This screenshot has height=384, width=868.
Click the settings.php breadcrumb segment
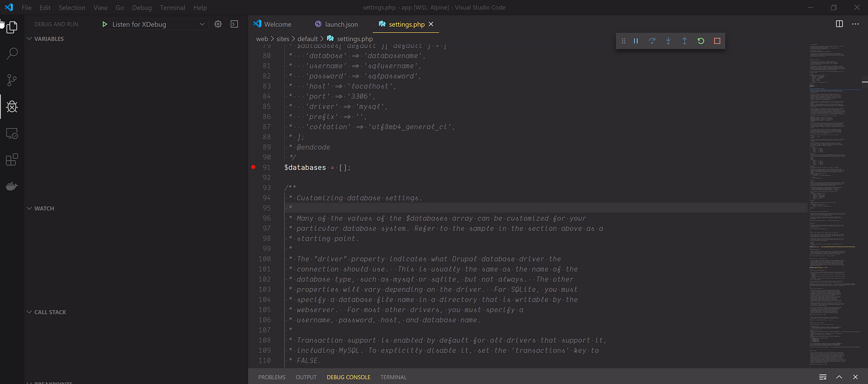click(350, 39)
